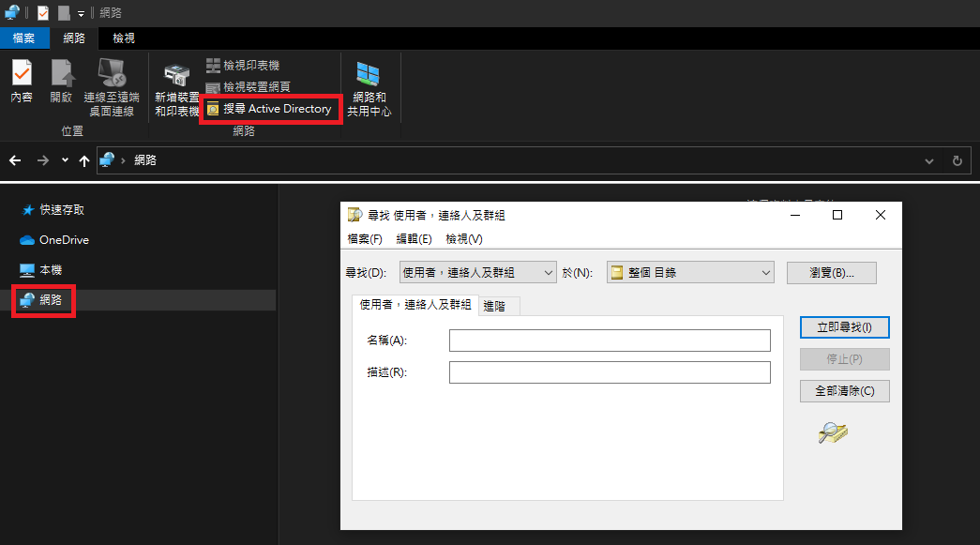
Task: Click 新增裝置和印表機 add devices icon
Action: pyautogui.click(x=176, y=89)
